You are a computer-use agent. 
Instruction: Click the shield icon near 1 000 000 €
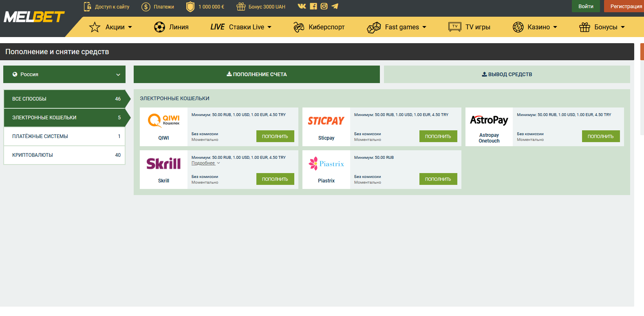coord(190,7)
